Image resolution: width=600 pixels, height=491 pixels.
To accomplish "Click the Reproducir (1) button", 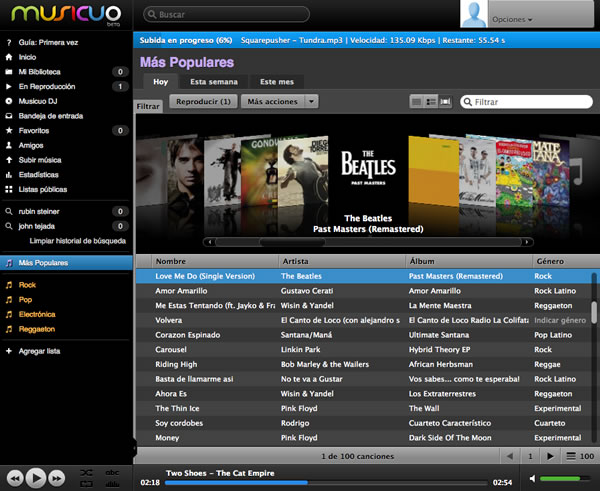I will pyautogui.click(x=203, y=101).
